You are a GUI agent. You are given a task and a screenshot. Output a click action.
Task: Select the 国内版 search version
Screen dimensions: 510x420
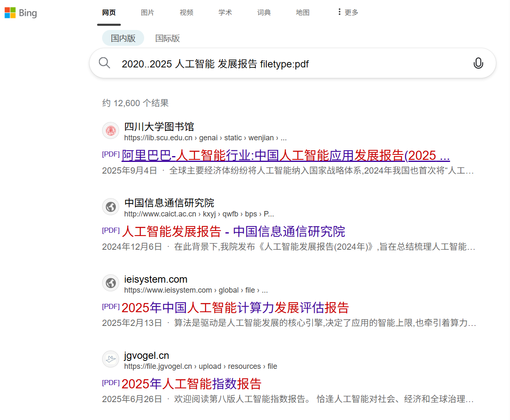click(x=123, y=38)
